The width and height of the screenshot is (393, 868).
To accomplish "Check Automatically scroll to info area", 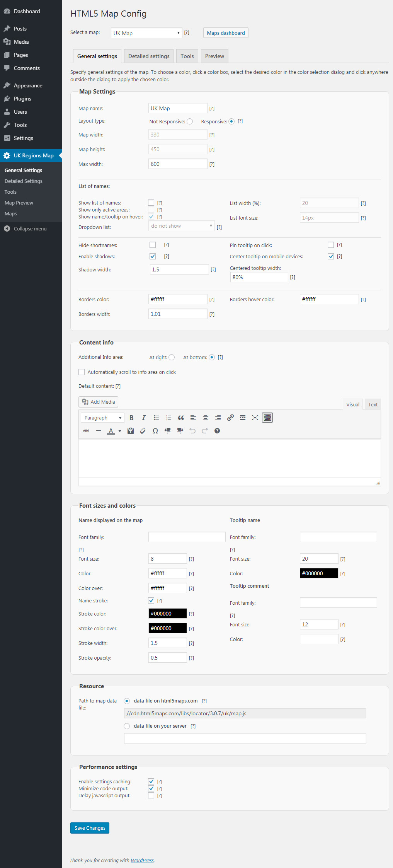I will (82, 372).
